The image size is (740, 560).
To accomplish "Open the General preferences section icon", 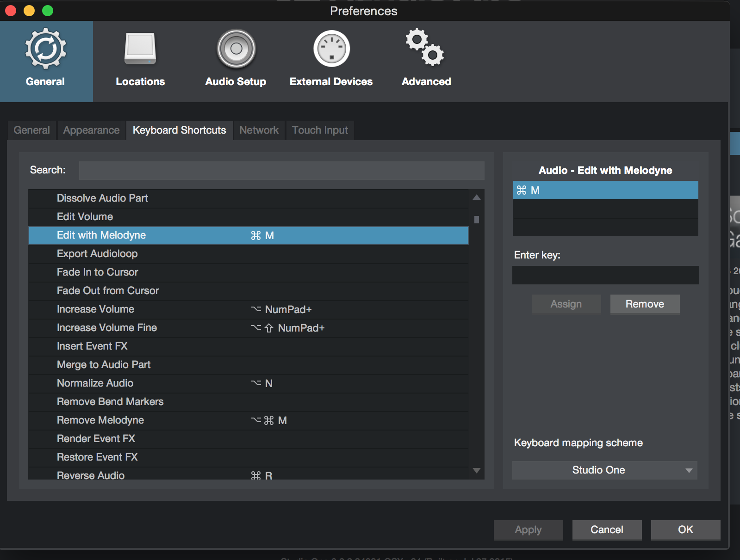I will coord(45,49).
